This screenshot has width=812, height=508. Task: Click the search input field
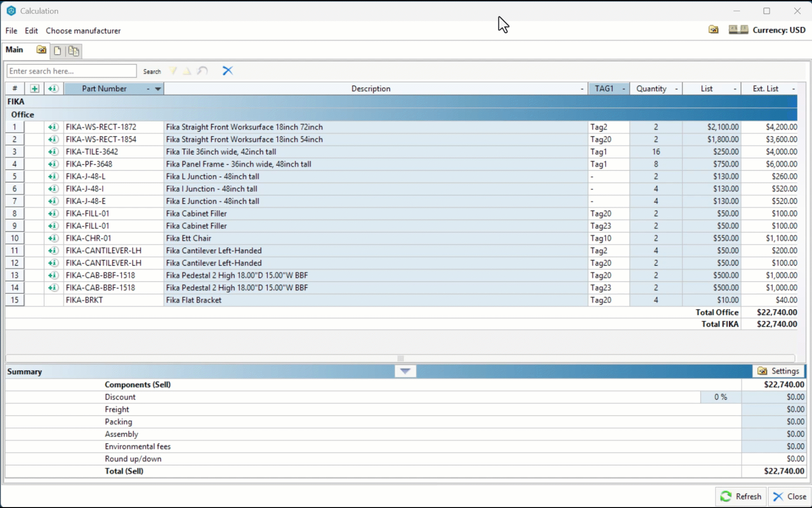(x=72, y=71)
